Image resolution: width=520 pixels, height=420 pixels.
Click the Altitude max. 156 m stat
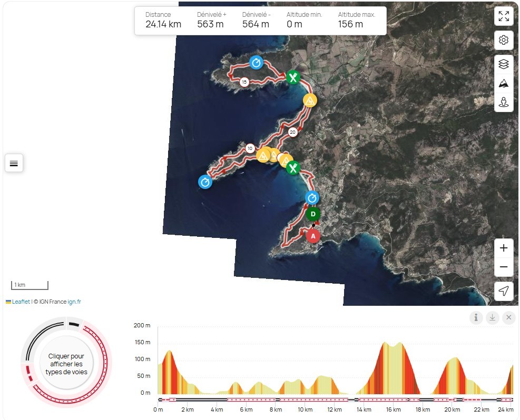[x=357, y=20]
